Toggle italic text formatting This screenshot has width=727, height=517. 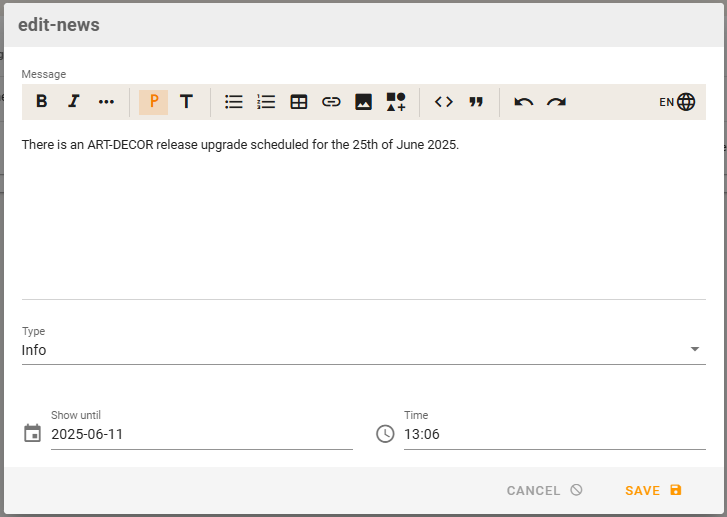pyautogui.click(x=74, y=102)
